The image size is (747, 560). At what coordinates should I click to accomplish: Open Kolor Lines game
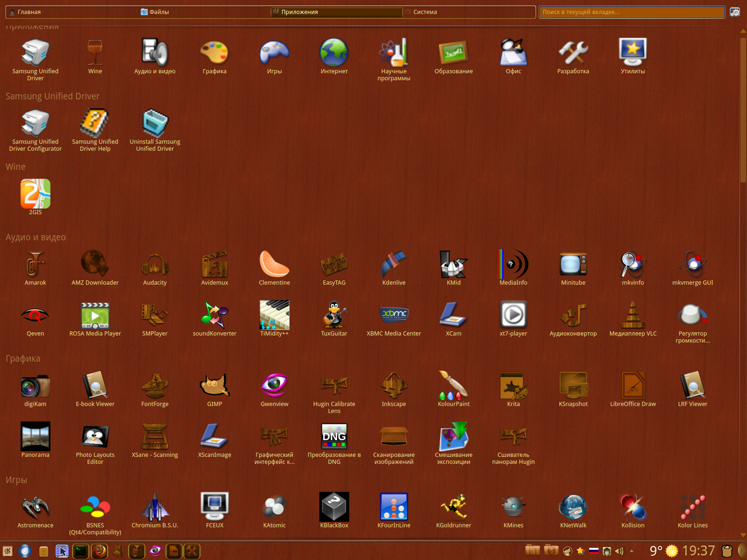(693, 511)
